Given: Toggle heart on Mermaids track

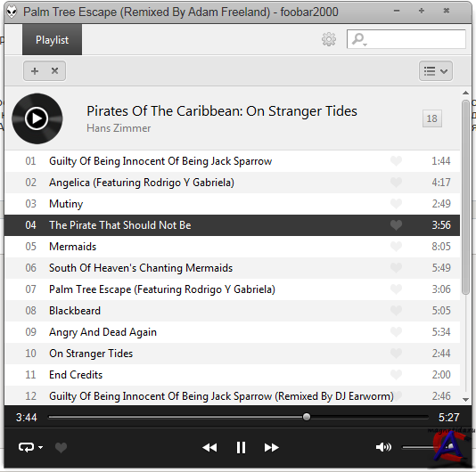Looking at the screenshot, I should tap(396, 247).
